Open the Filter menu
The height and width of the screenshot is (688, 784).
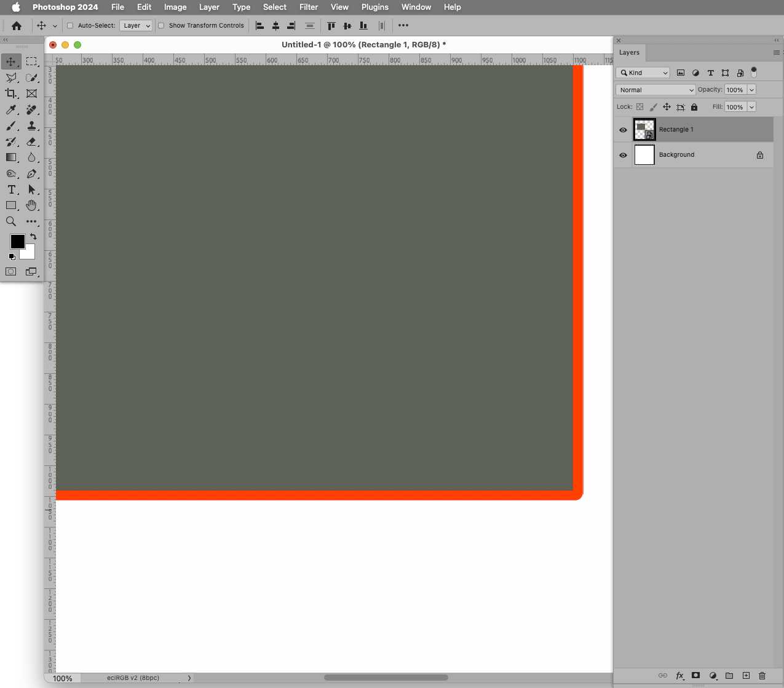pyautogui.click(x=308, y=7)
